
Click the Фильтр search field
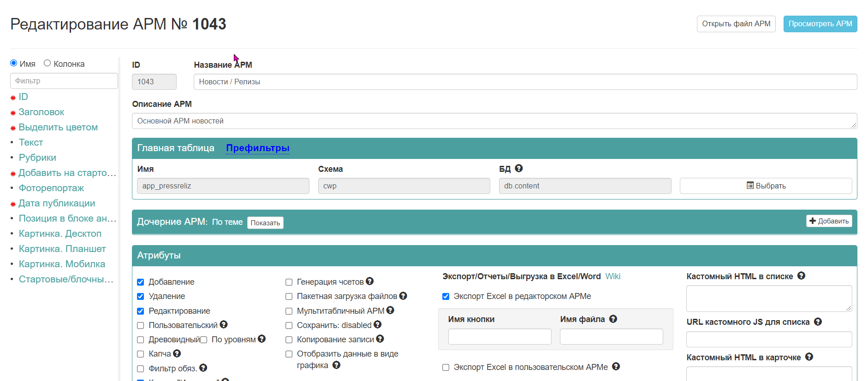tap(64, 81)
